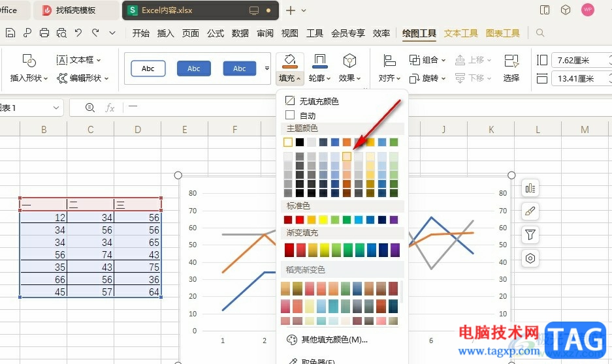Click the Outline tool icon
The image size is (612, 364).
(319, 61)
